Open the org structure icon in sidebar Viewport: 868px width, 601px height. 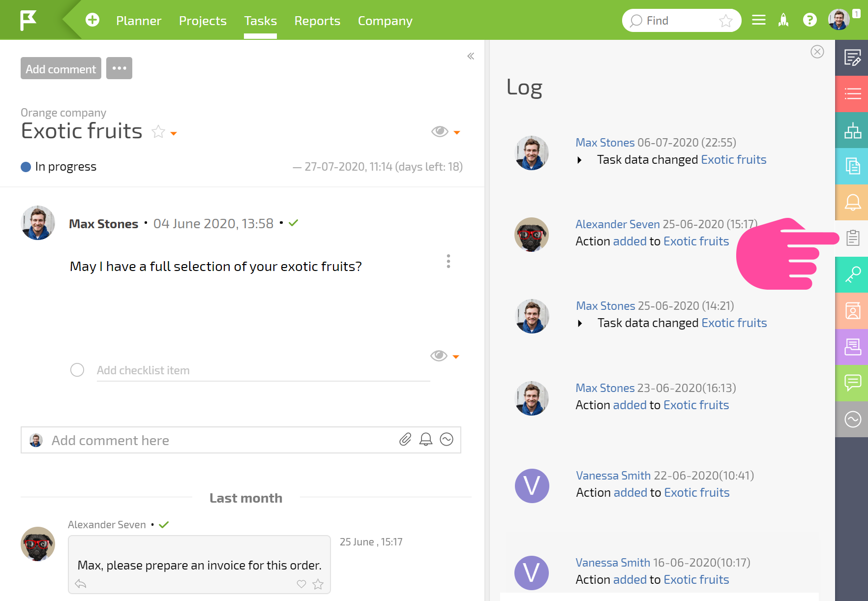tap(852, 130)
